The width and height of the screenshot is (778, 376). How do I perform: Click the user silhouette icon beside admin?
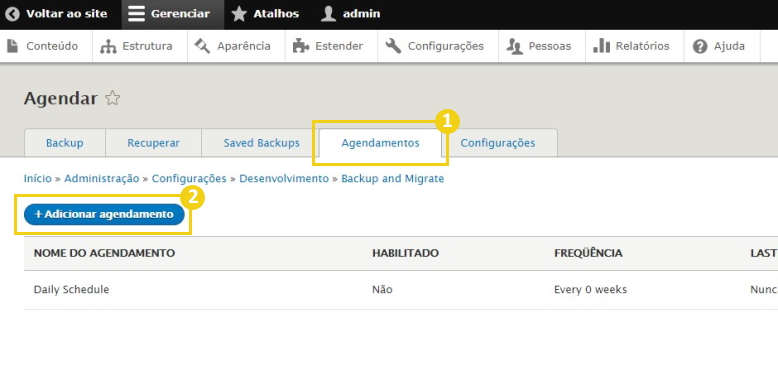pyautogui.click(x=328, y=14)
